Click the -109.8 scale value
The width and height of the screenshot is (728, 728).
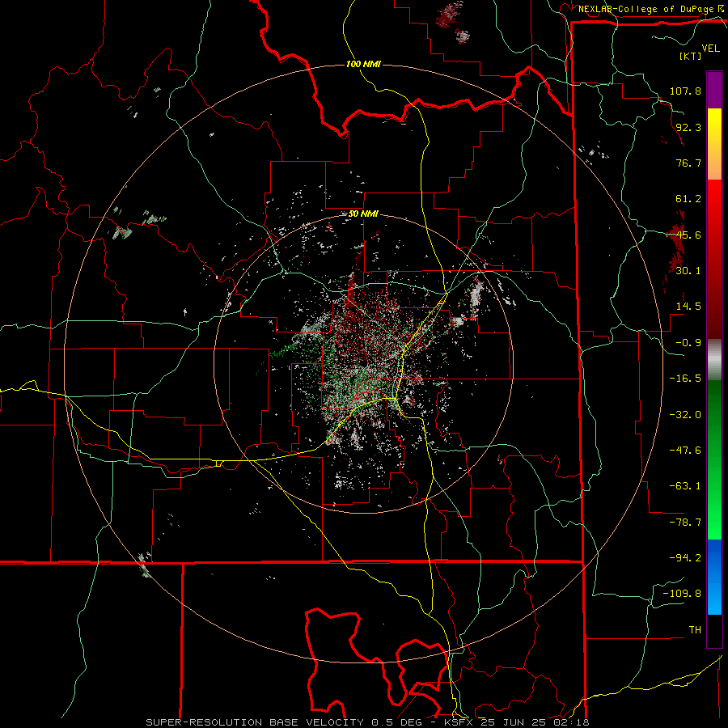pos(682,594)
